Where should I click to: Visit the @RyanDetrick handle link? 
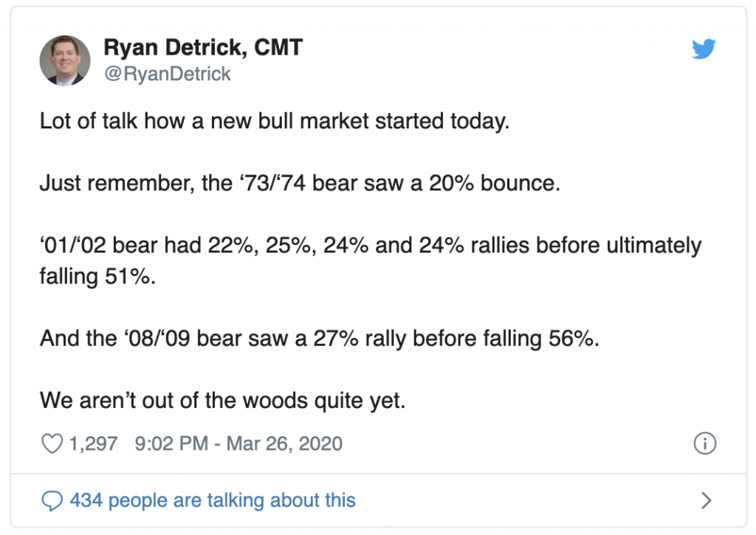[167, 74]
